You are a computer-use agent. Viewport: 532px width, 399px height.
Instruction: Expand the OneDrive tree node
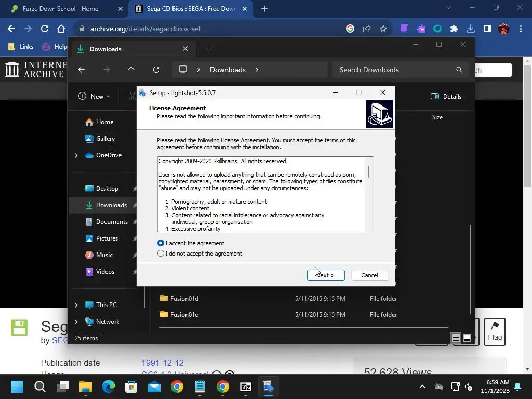pyautogui.click(x=76, y=155)
